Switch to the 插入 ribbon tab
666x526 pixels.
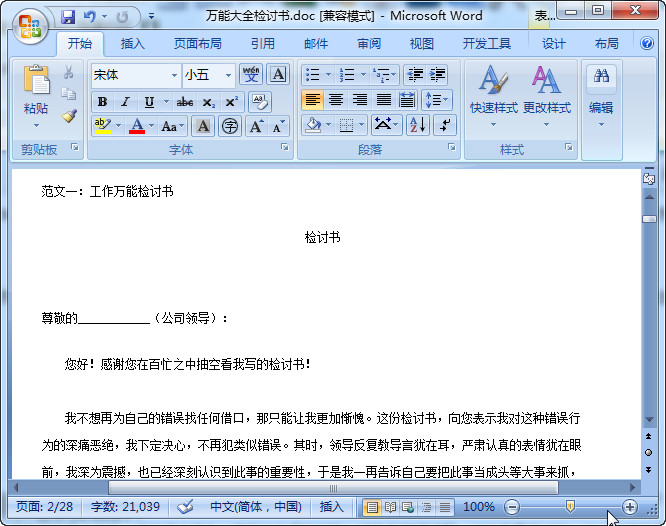coord(133,44)
